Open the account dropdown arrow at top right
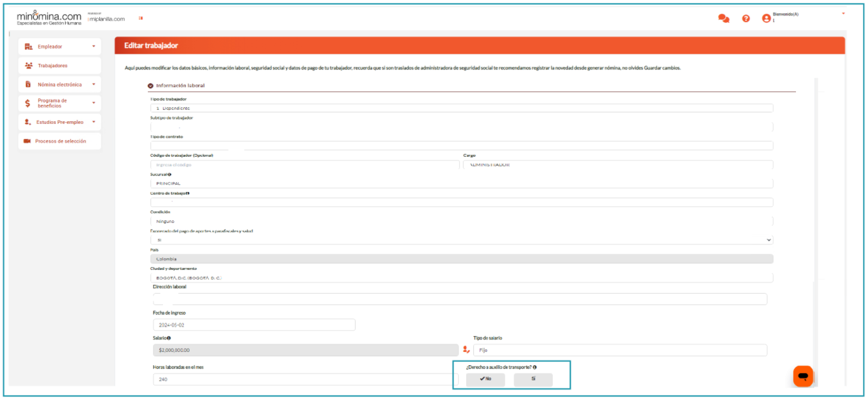 [x=843, y=13]
